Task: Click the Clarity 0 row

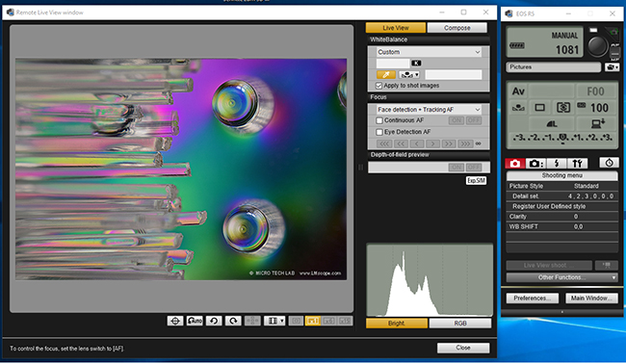Action: (x=562, y=217)
